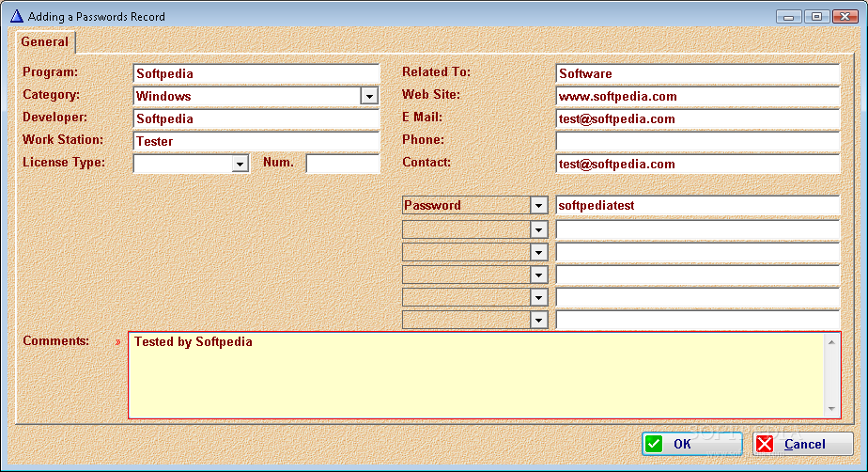
Task: Minimize the Adding a Passwords Record window
Action: pyautogui.click(x=789, y=17)
